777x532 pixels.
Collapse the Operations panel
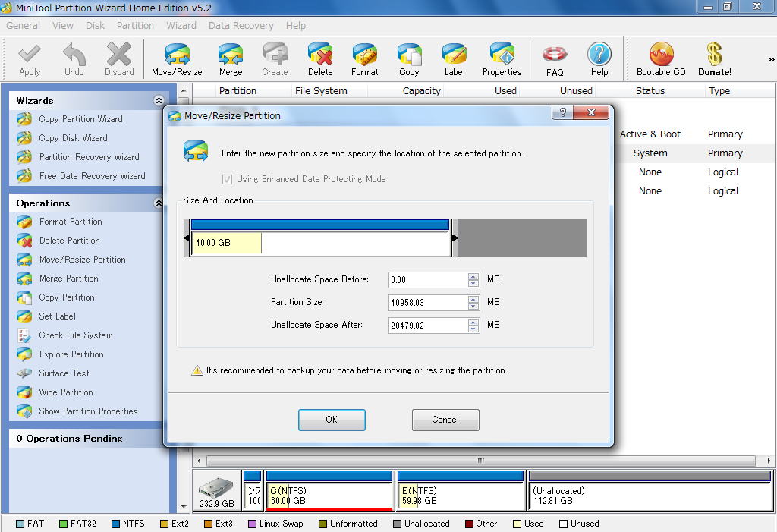coord(159,203)
